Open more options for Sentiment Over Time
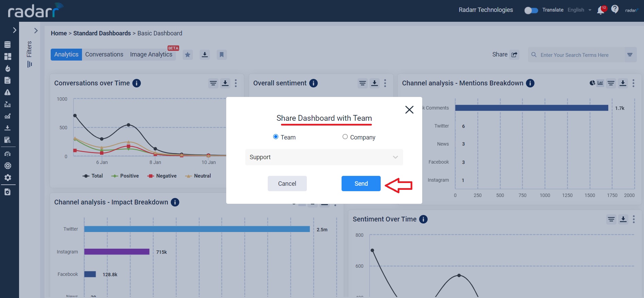The width and height of the screenshot is (644, 298). tap(634, 219)
